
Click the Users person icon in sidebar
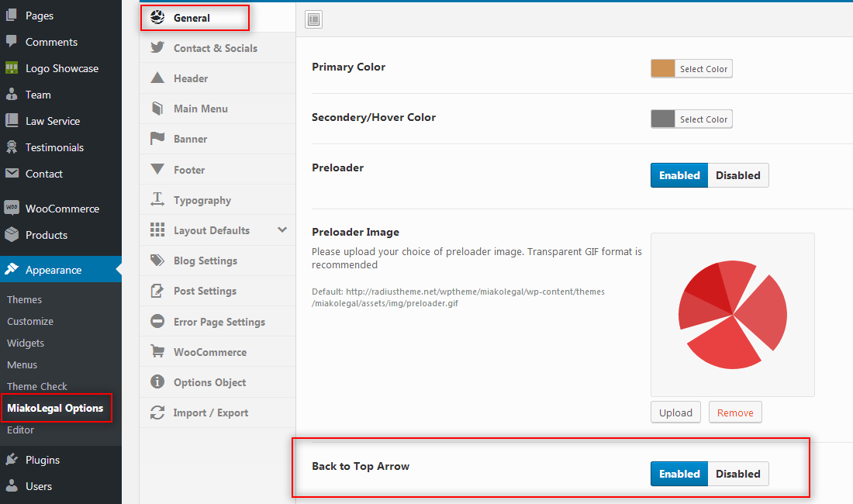point(12,485)
